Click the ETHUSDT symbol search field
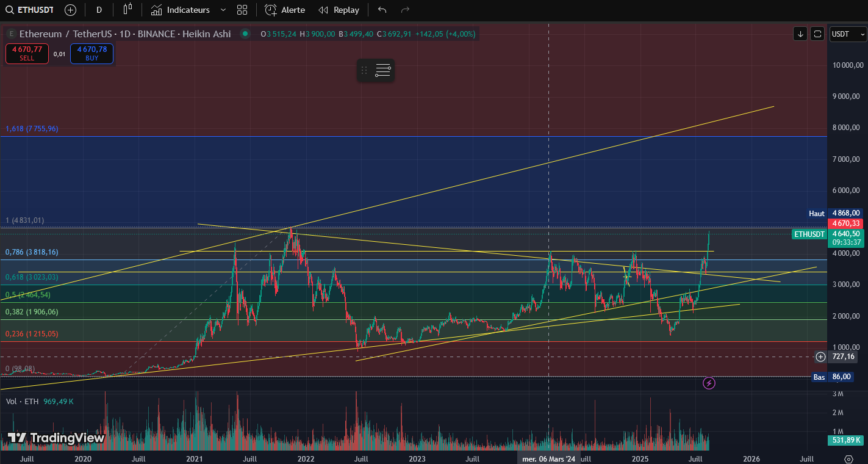Screen dimensions: 868x464 [x=30, y=10]
